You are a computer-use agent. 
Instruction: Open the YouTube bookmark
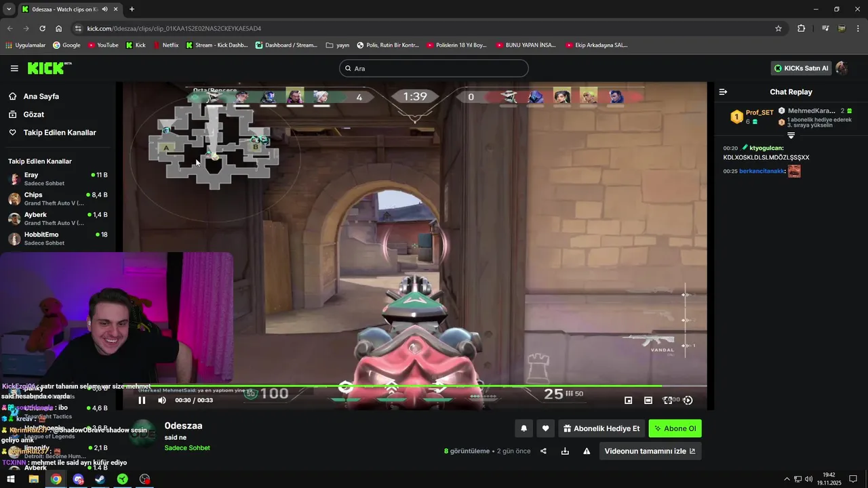click(102, 45)
